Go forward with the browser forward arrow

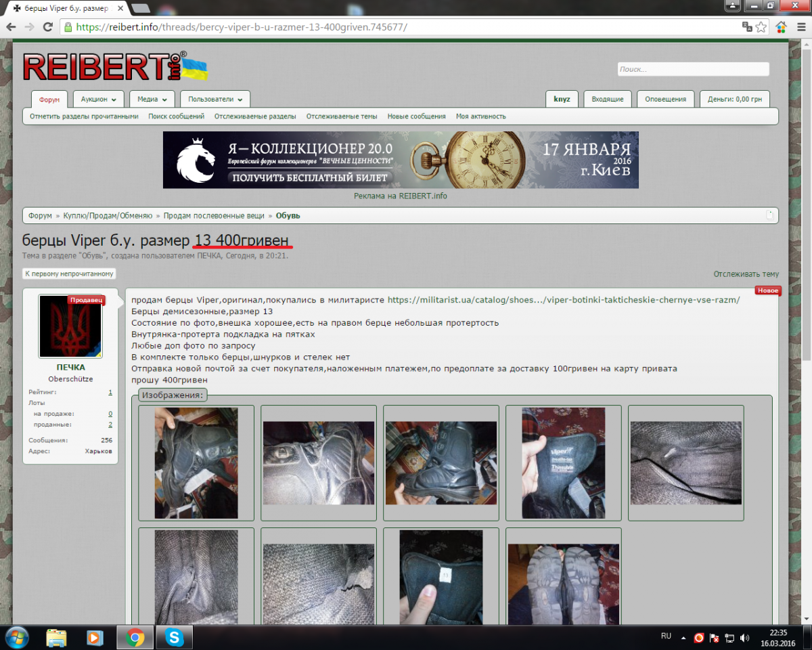click(29, 27)
